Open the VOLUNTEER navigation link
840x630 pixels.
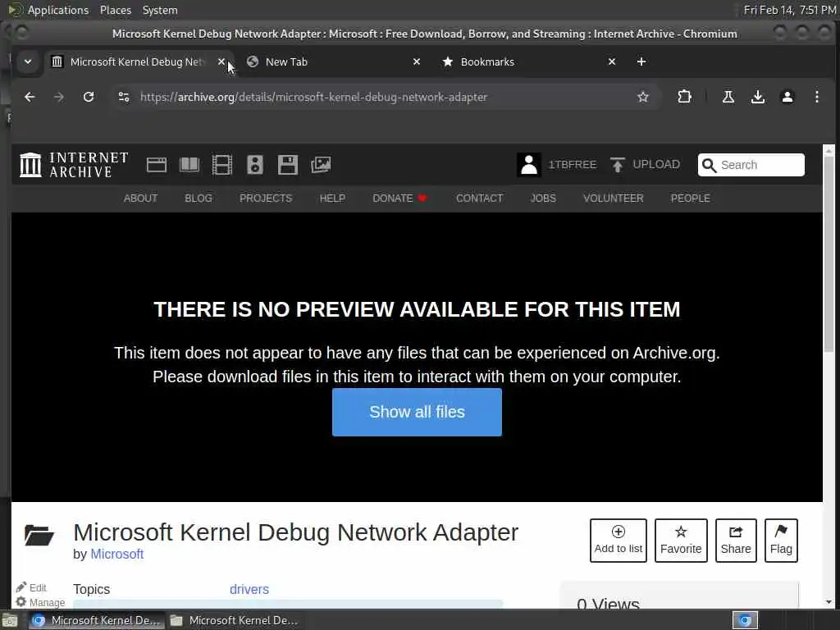point(613,199)
